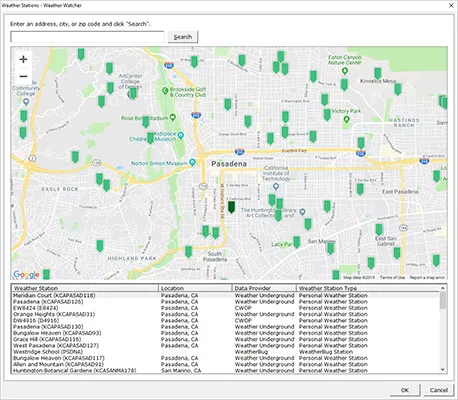
Task: Select the Westridge School (PSDNA) row
Action: click(226, 352)
